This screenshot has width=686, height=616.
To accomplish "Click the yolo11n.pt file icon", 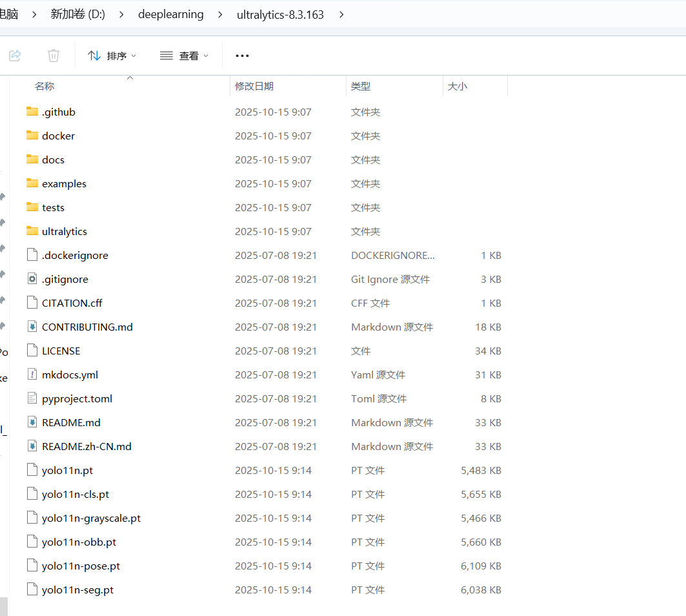I will coord(32,470).
